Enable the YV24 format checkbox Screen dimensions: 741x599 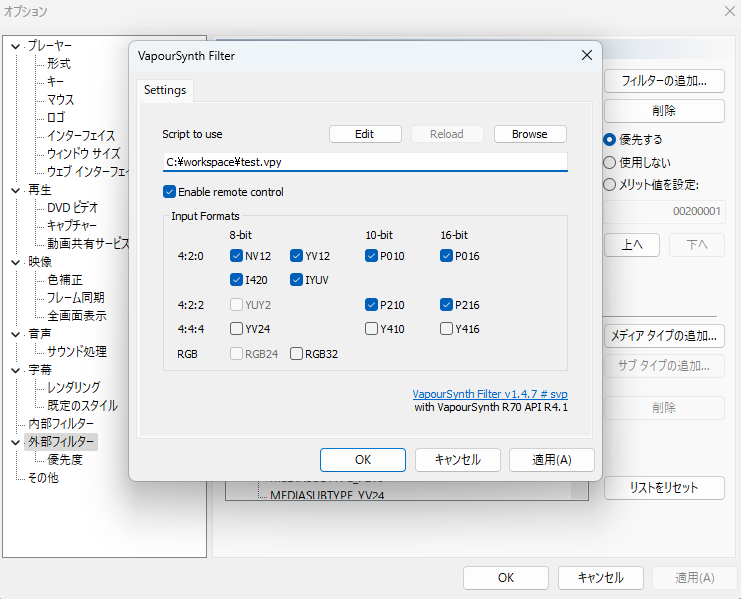pyautogui.click(x=236, y=328)
